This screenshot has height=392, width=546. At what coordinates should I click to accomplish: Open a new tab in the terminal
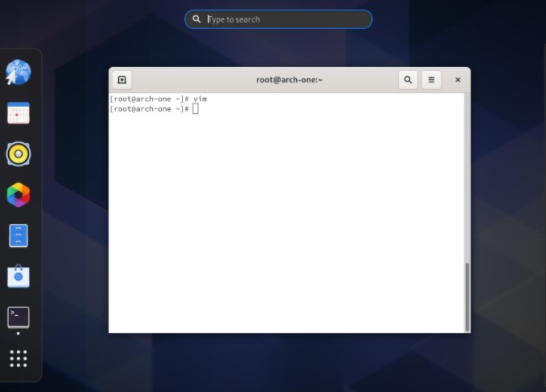point(122,80)
